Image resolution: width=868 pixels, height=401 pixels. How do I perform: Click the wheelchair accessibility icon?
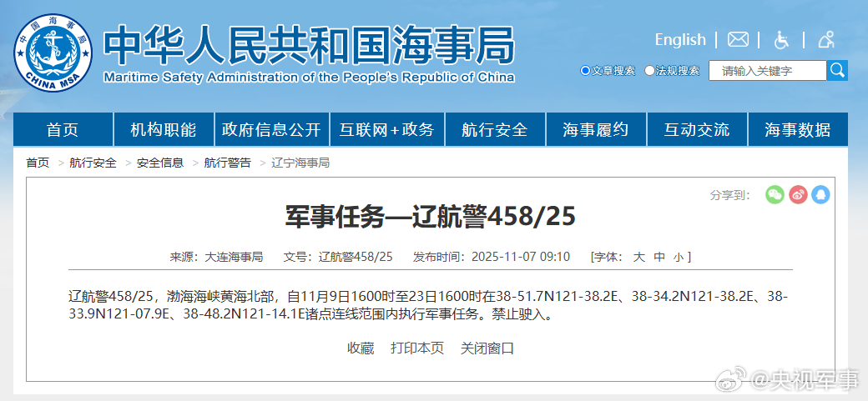coord(782,40)
